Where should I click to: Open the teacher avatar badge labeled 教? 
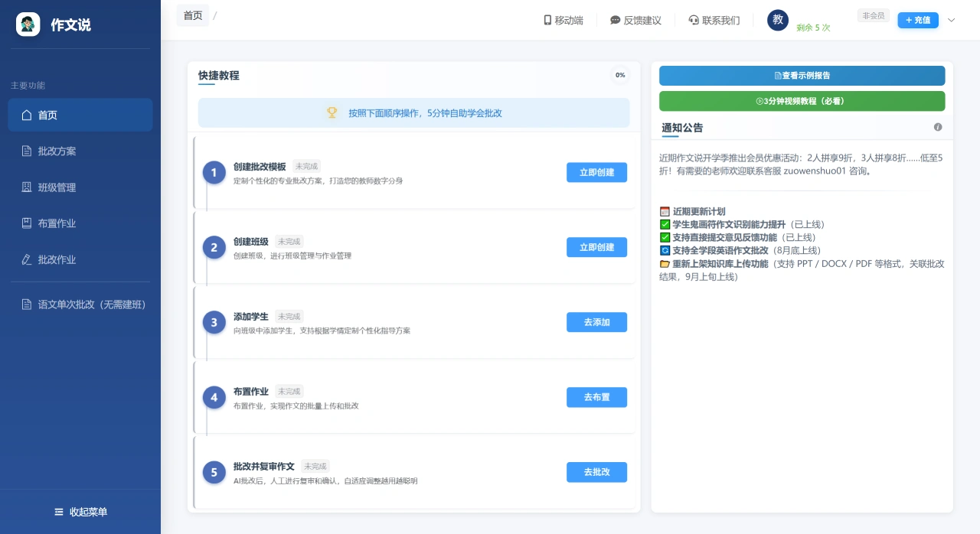pyautogui.click(x=777, y=20)
